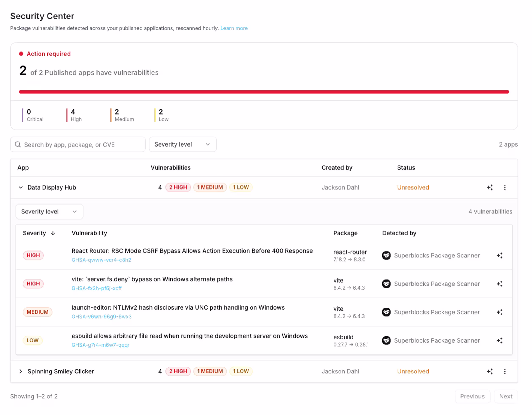Click the App column header
The image size is (532, 415).
click(x=23, y=168)
